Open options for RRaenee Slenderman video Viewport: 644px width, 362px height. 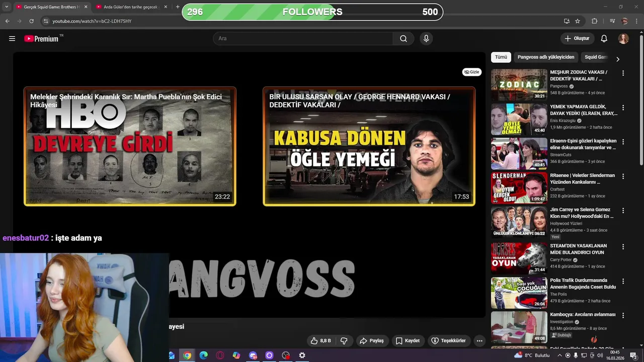623,176
